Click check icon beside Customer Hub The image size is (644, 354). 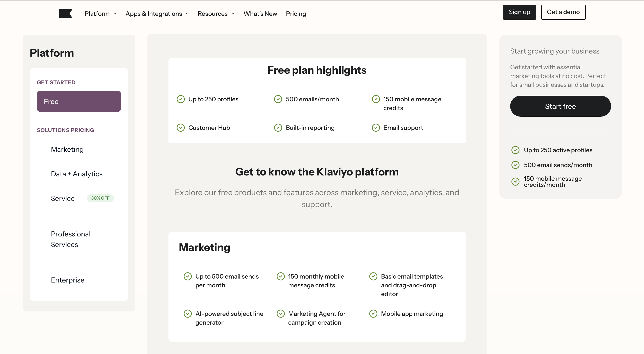[x=181, y=128]
